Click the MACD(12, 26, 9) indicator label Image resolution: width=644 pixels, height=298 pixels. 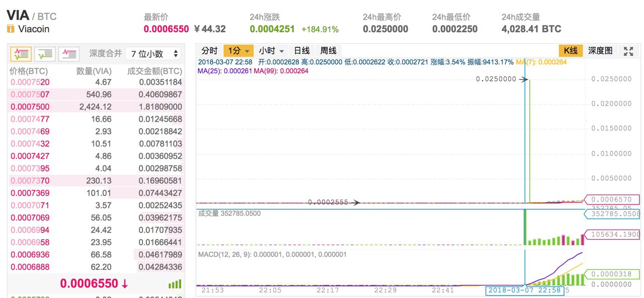(x=272, y=254)
